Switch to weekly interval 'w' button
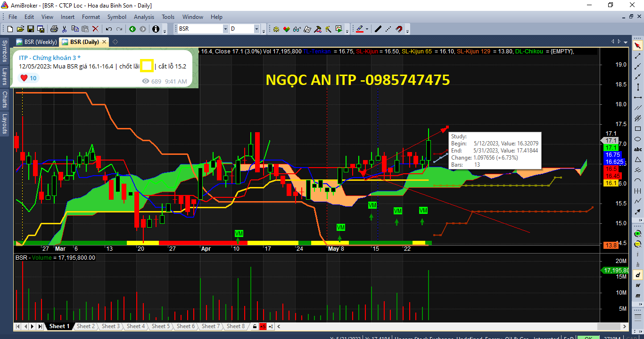Viewport: 644px width, 339px height. click(638, 285)
